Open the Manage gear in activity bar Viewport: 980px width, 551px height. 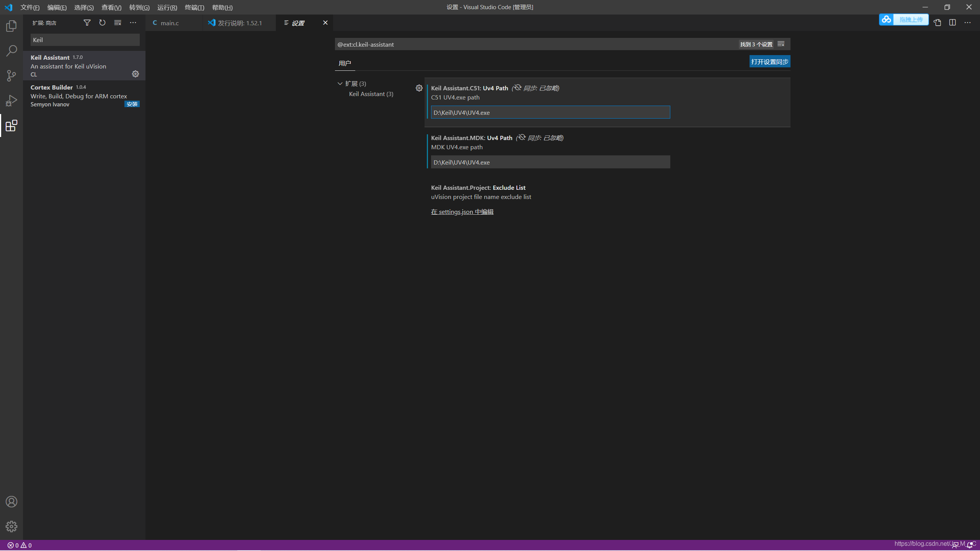(x=11, y=527)
